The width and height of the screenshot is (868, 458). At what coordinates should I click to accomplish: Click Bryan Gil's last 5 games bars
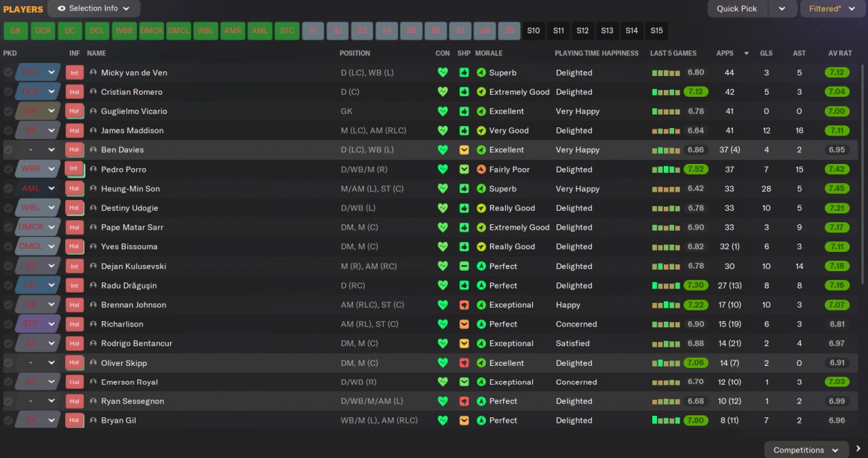(x=666, y=420)
